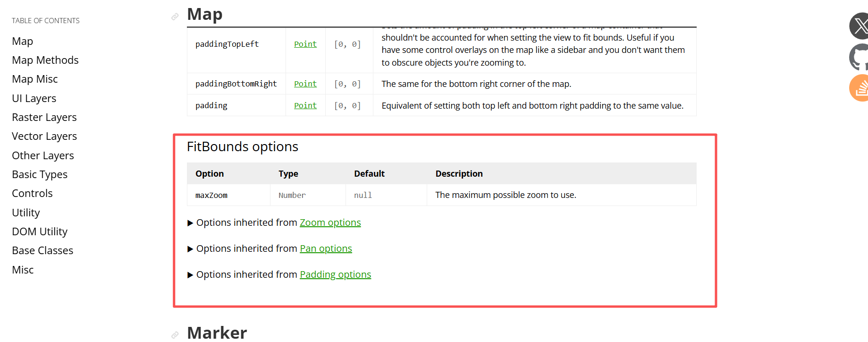Click the Stack Overflow icon
Screen dimensions: 868x342
tap(860, 88)
